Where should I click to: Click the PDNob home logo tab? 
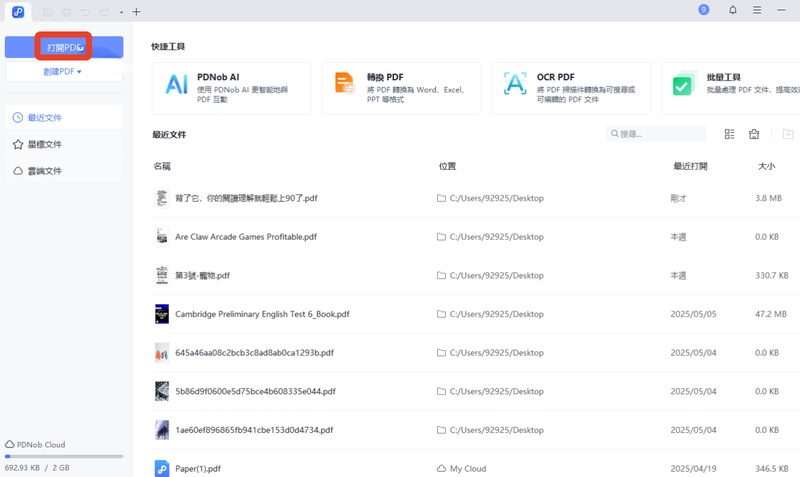point(18,12)
